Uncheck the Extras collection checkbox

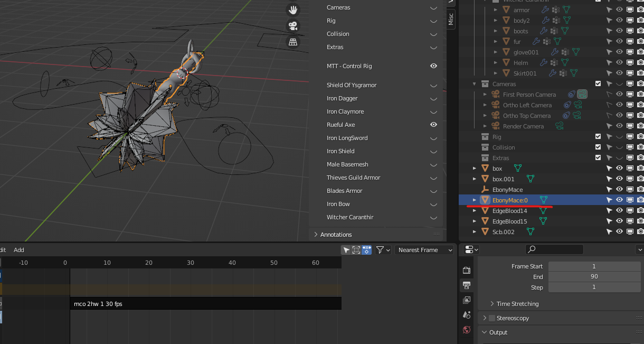coord(598,158)
